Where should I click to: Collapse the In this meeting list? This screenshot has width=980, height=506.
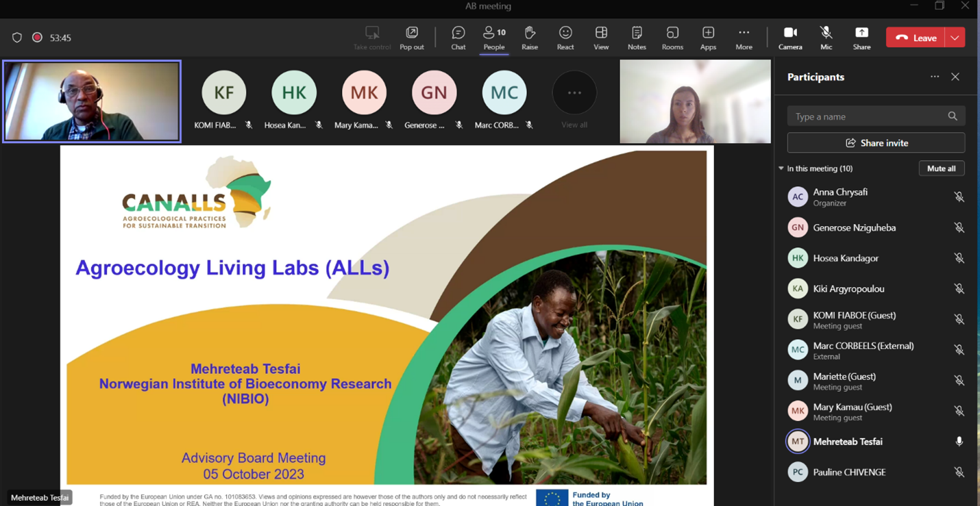781,168
